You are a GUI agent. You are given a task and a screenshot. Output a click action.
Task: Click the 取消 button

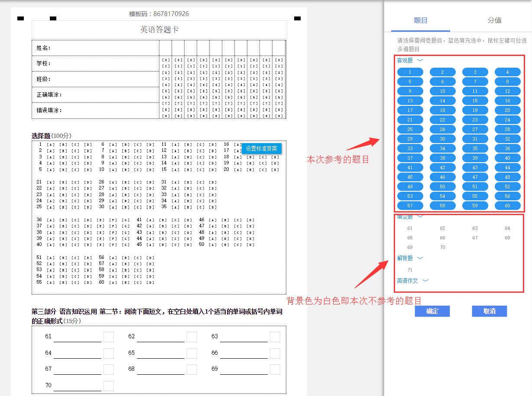pos(489,311)
